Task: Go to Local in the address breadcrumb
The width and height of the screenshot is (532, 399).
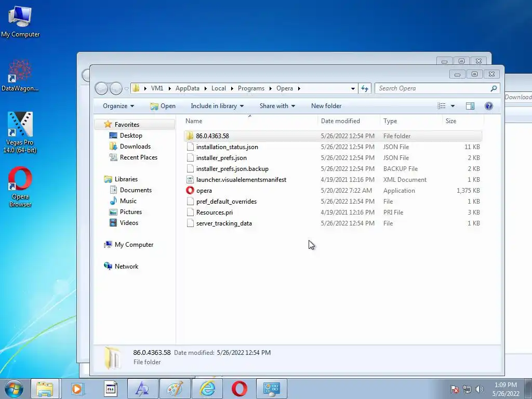Action: [x=219, y=88]
